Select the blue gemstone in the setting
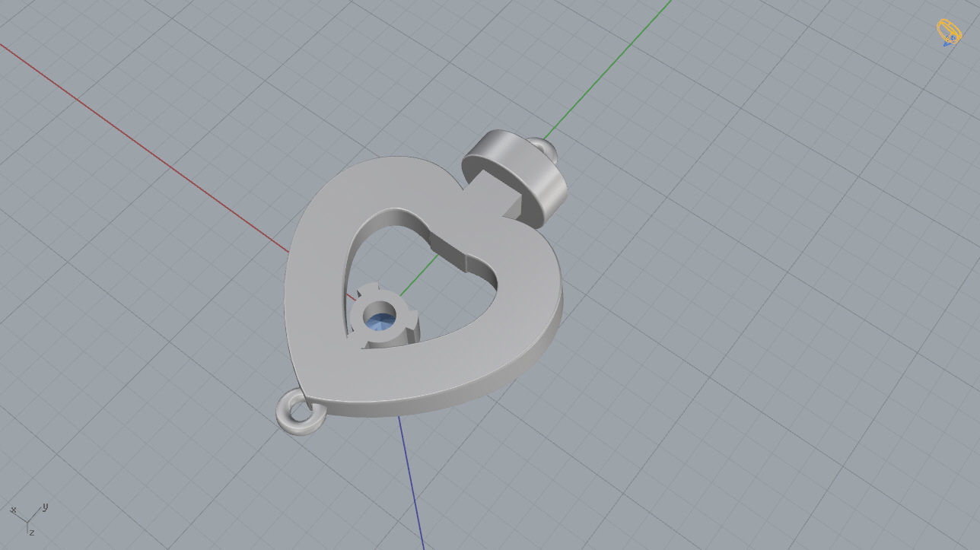980x550 pixels. coord(379,322)
